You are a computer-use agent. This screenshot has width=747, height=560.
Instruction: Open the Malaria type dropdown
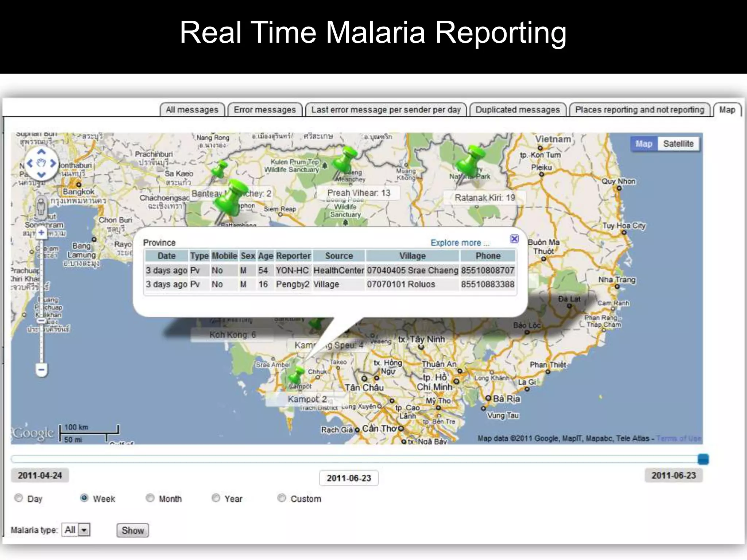click(76, 530)
